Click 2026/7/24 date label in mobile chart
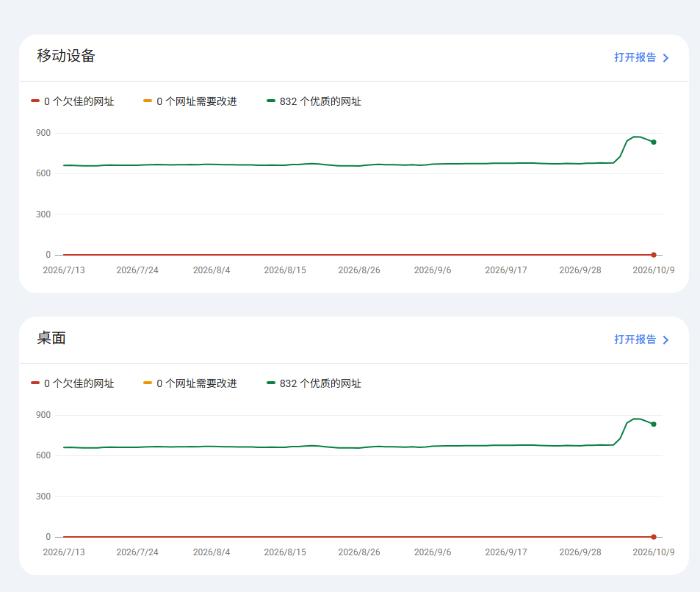 click(137, 270)
